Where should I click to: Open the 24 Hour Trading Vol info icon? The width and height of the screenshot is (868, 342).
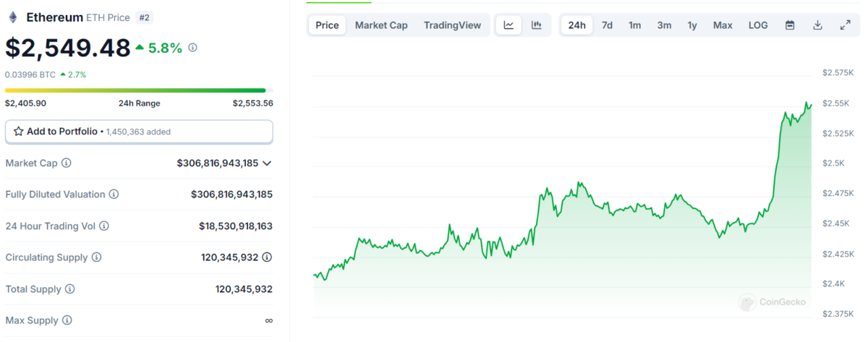pos(104,226)
